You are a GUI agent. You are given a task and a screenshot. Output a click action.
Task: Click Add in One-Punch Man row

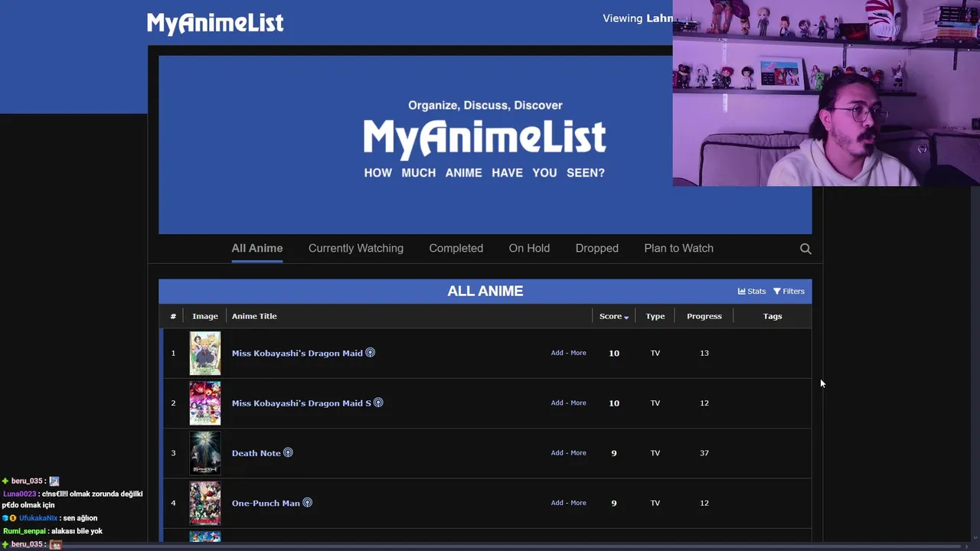click(x=557, y=503)
